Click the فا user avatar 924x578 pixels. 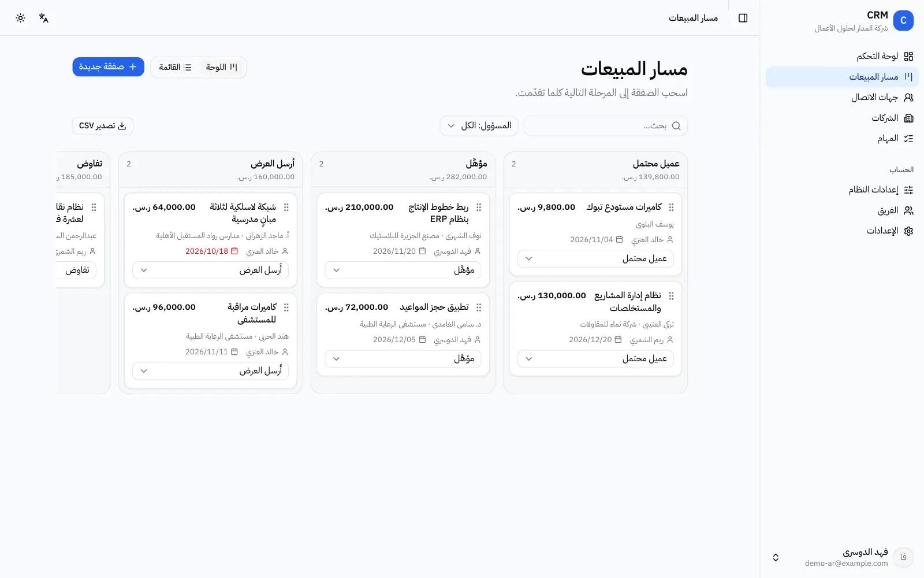point(903,557)
